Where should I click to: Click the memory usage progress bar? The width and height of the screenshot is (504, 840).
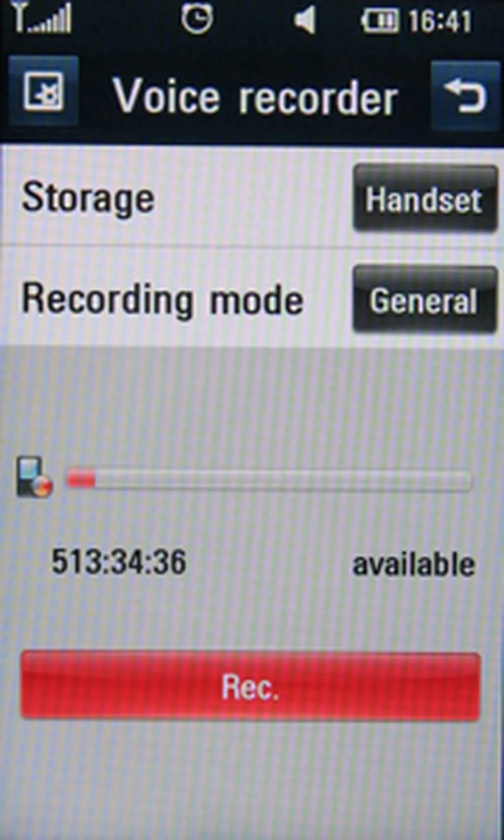269,480
